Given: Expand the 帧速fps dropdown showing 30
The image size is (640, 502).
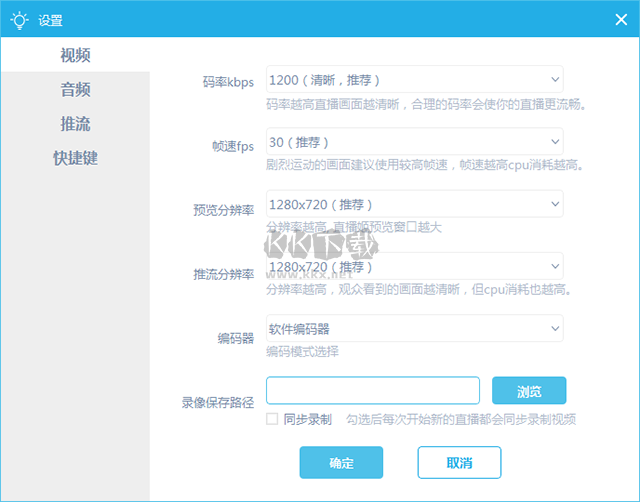Looking at the screenshot, I should click(x=415, y=142).
